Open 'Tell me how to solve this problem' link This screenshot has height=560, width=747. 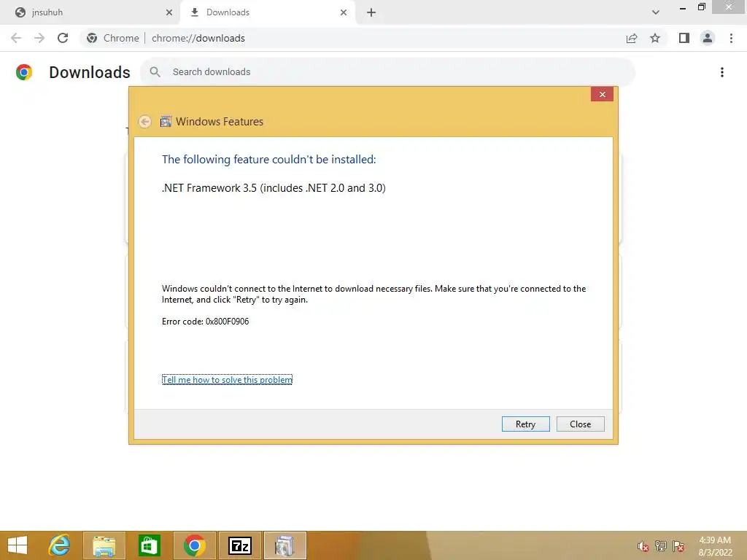(x=227, y=379)
